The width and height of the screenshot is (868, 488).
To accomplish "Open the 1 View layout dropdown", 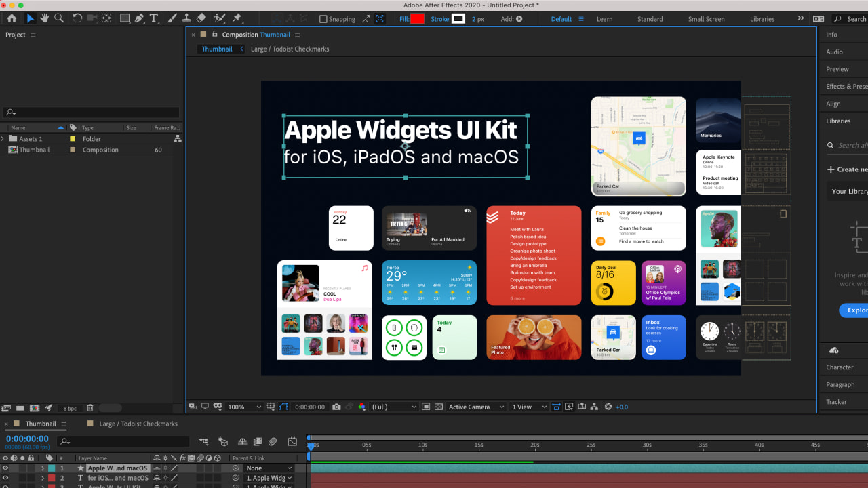I will [528, 407].
